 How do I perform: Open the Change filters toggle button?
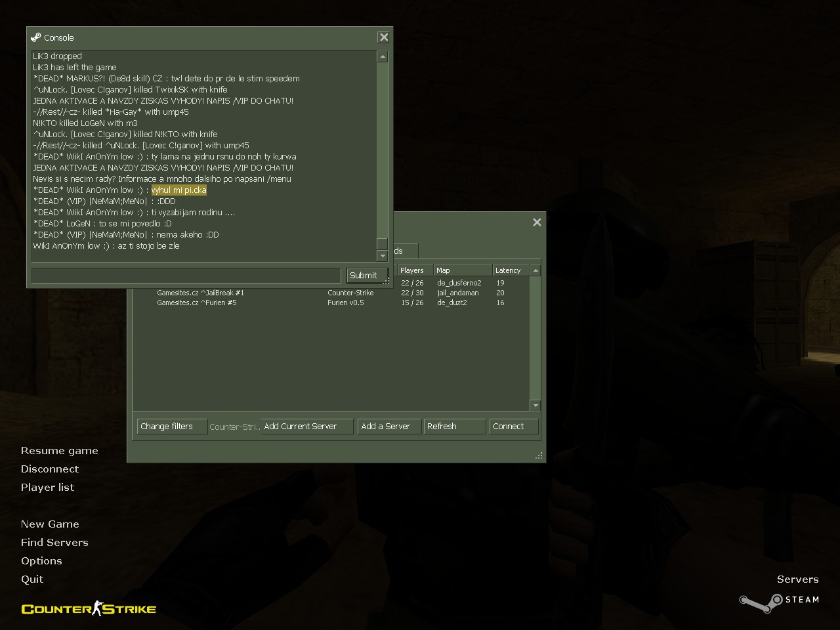click(x=171, y=427)
